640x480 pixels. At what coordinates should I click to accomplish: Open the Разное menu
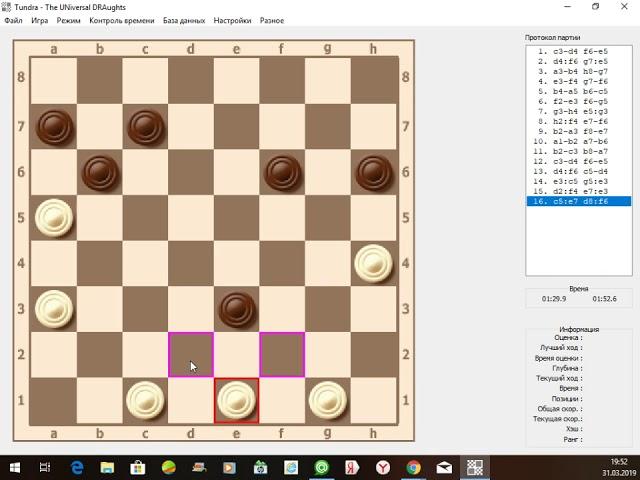point(271,20)
